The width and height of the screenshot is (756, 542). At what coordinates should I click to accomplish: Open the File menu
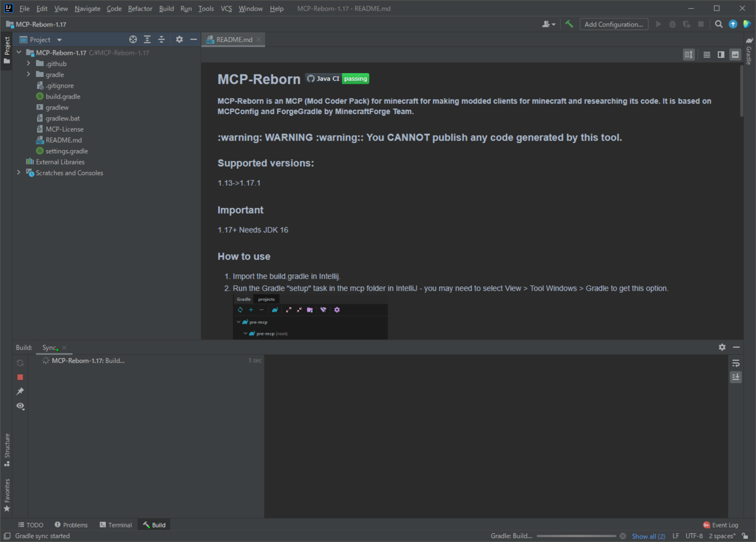(x=24, y=9)
